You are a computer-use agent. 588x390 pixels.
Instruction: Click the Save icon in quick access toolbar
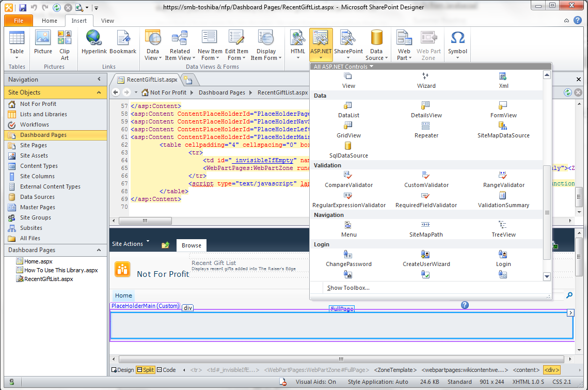coord(23,7)
